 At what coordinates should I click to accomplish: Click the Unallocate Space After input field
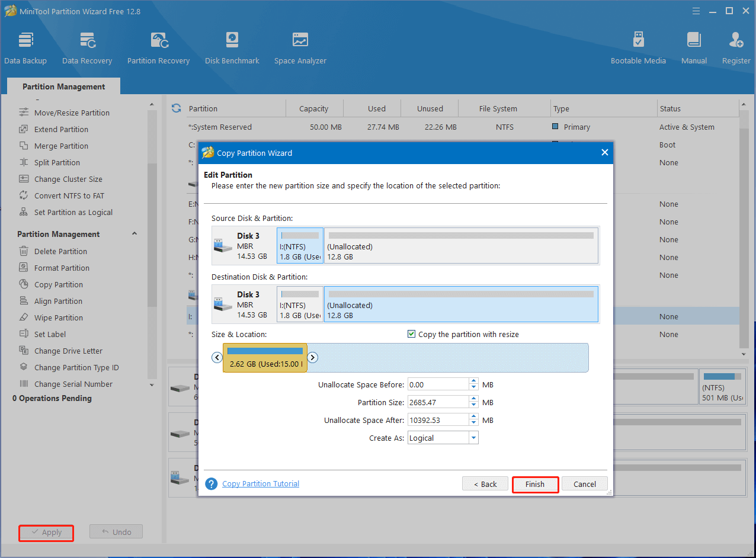coord(438,420)
